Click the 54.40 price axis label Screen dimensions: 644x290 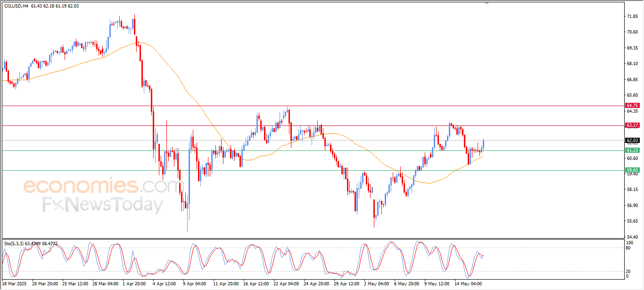pos(633,237)
